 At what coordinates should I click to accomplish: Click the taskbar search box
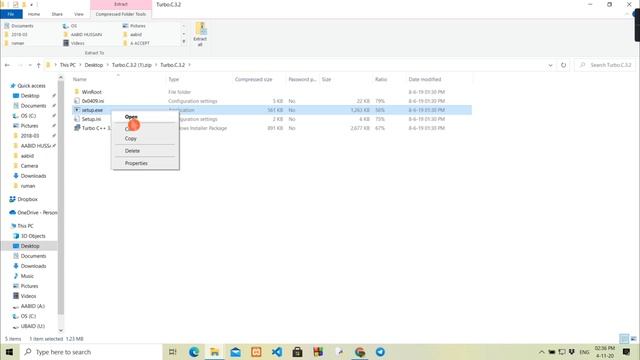pyautogui.click(x=91, y=352)
